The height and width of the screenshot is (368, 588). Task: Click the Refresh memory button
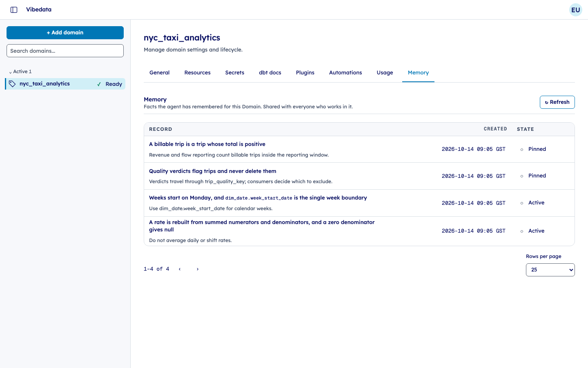(557, 102)
